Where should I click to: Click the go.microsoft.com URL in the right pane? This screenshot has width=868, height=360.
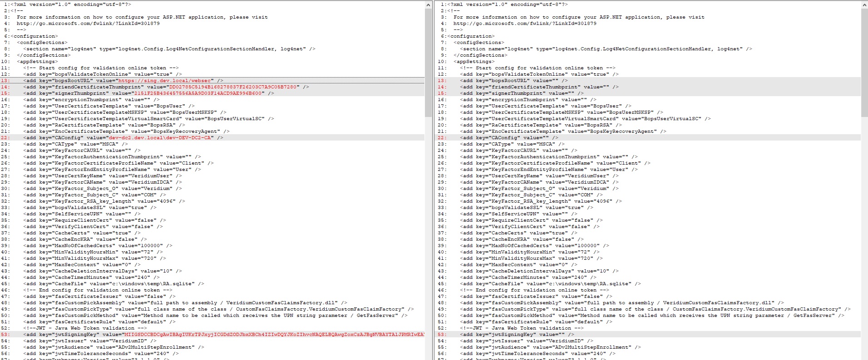525,24
